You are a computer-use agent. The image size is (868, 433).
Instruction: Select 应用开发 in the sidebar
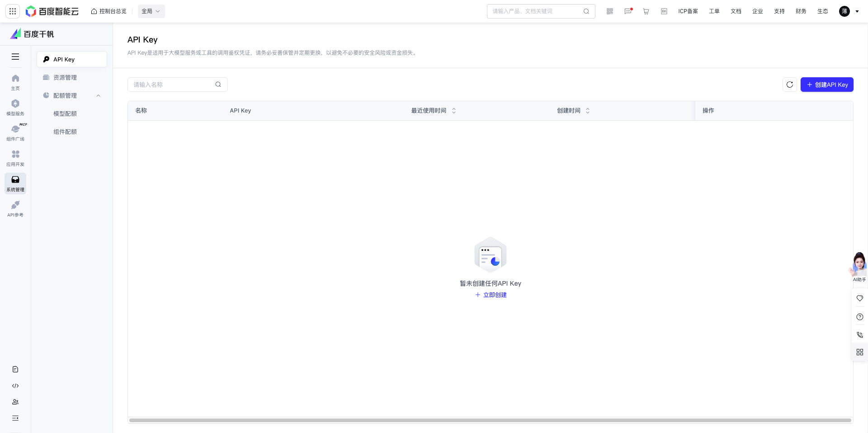click(x=15, y=158)
